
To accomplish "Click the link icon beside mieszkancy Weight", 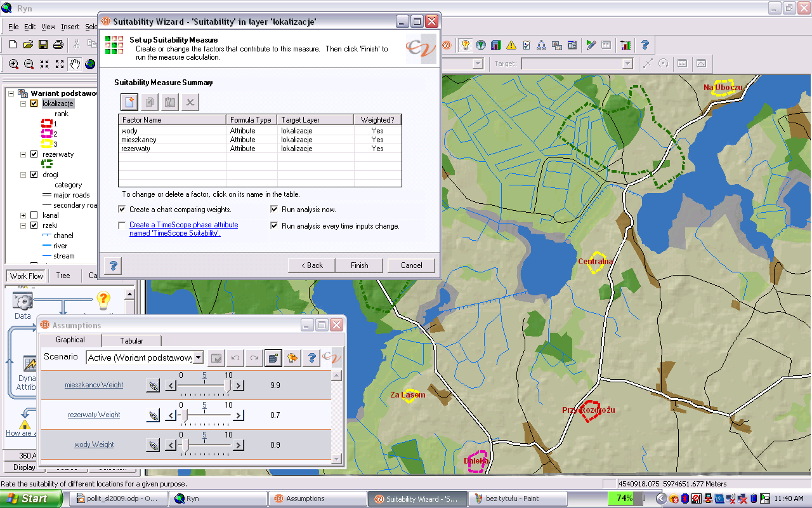I will pyautogui.click(x=152, y=385).
